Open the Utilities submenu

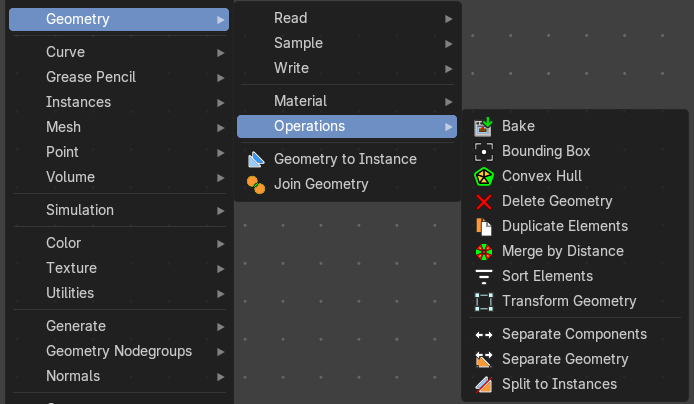pyautogui.click(x=119, y=293)
